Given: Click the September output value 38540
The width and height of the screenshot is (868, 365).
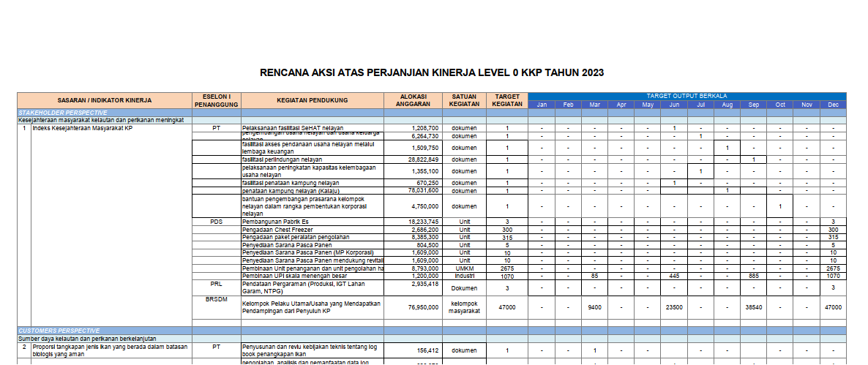Looking at the screenshot, I should coord(753,307).
